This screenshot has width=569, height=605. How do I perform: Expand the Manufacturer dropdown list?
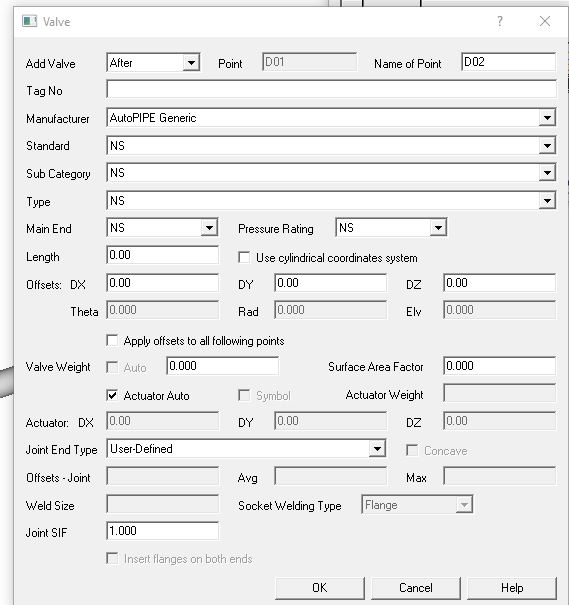coord(547,118)
